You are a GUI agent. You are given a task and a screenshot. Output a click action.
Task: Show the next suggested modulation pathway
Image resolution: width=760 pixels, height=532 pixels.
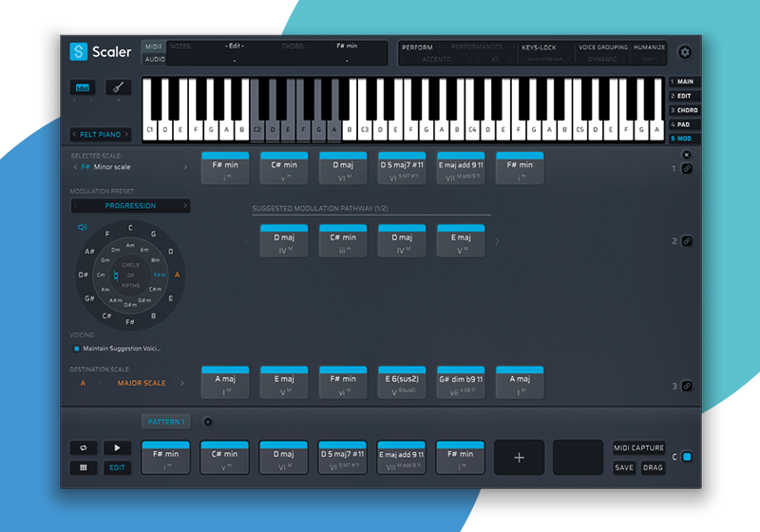click(x=497, y=241)
